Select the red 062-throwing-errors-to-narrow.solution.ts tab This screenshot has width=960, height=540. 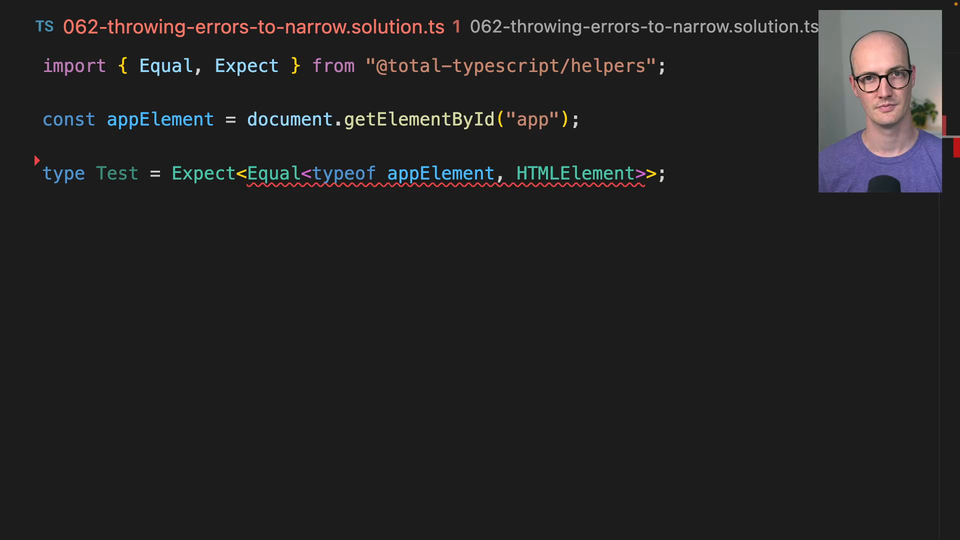[x=253, y=27]
